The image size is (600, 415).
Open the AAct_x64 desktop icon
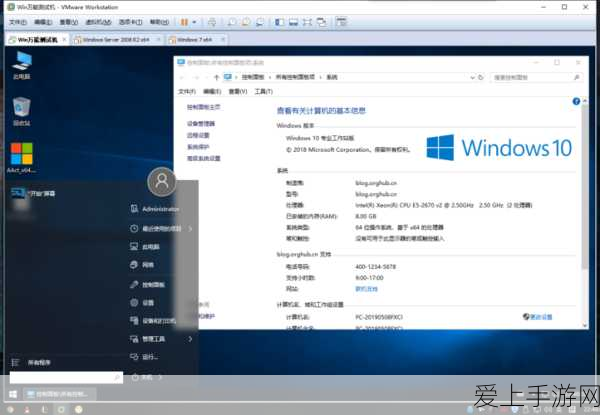21,158
